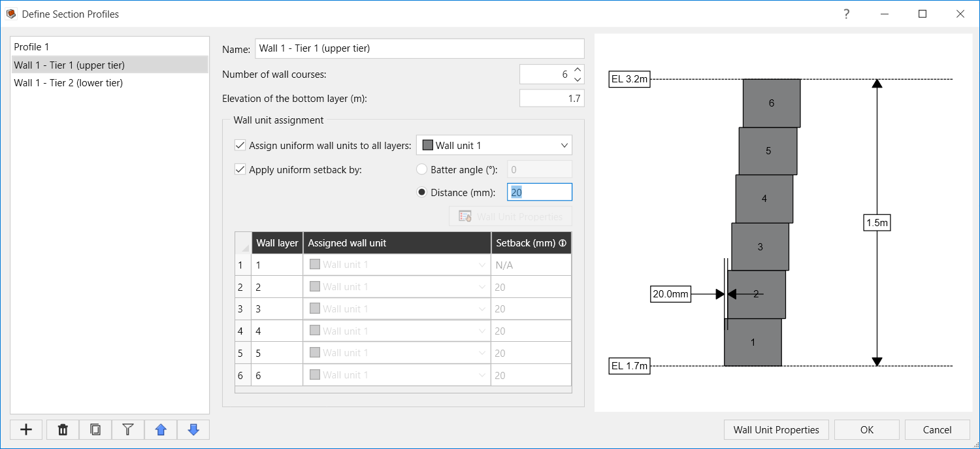980x449 pixels.
Task: Click the Name text field
Action: (419, 48)
